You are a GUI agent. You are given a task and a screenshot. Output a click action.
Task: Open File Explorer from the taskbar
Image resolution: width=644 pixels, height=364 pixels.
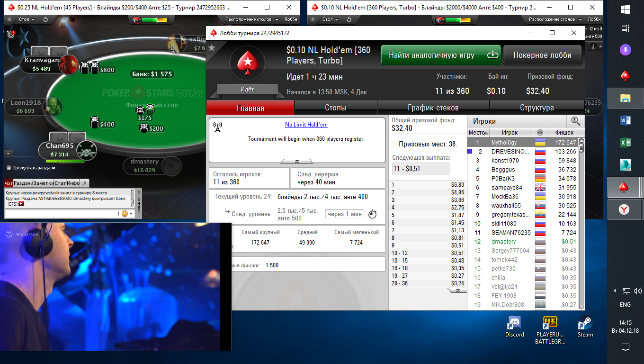pyautogui.click(x=625, y=98)
